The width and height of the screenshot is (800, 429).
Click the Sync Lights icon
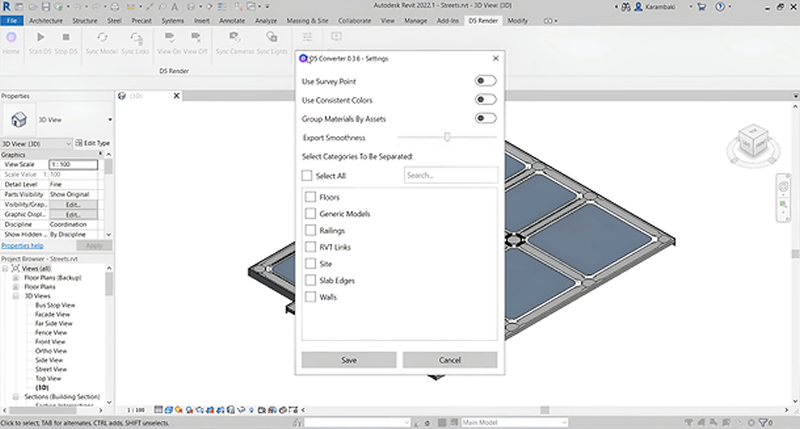(x=271, y=37)
